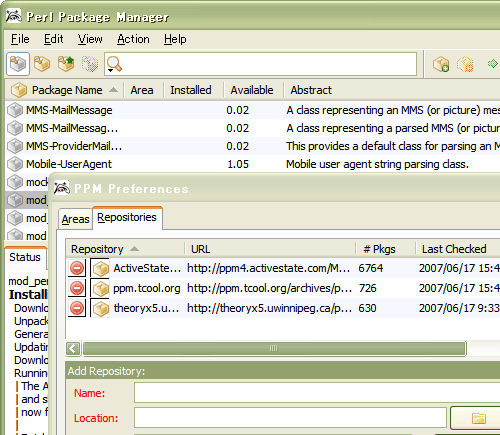Focus the repository Name input field

[x=317, y=393]
